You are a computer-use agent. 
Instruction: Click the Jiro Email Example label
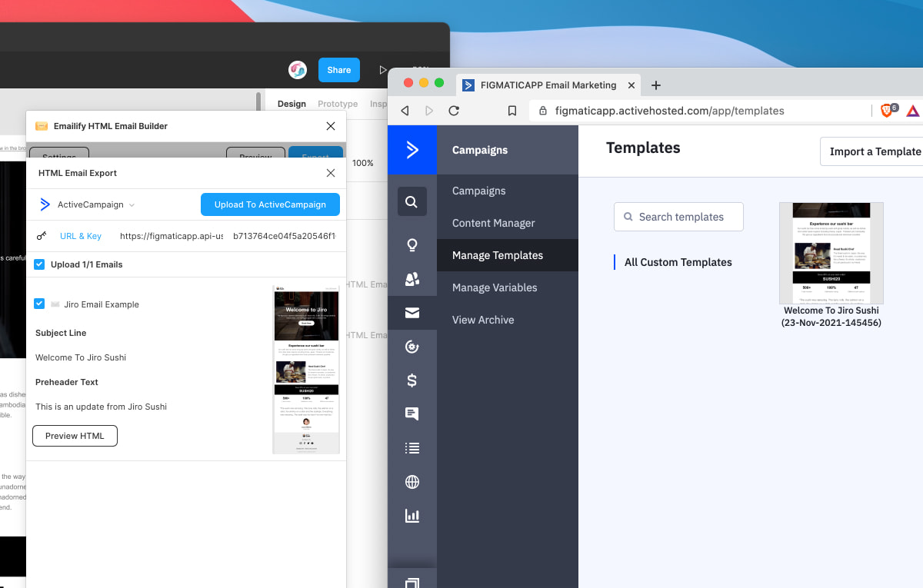point(102,304)
